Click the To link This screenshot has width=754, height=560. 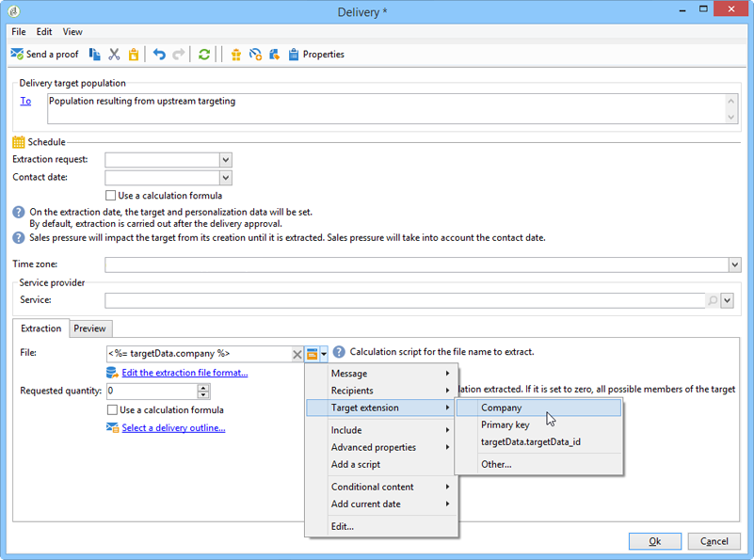25,102
